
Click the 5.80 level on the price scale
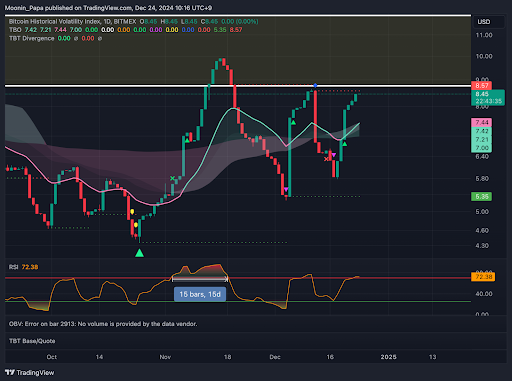click(x=482, y=179)
